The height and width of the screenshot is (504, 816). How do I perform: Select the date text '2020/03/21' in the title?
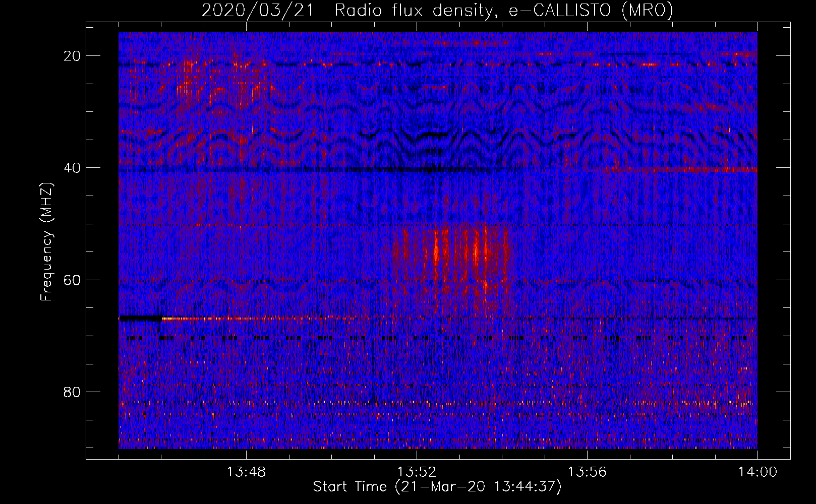(x=258, y=10)
